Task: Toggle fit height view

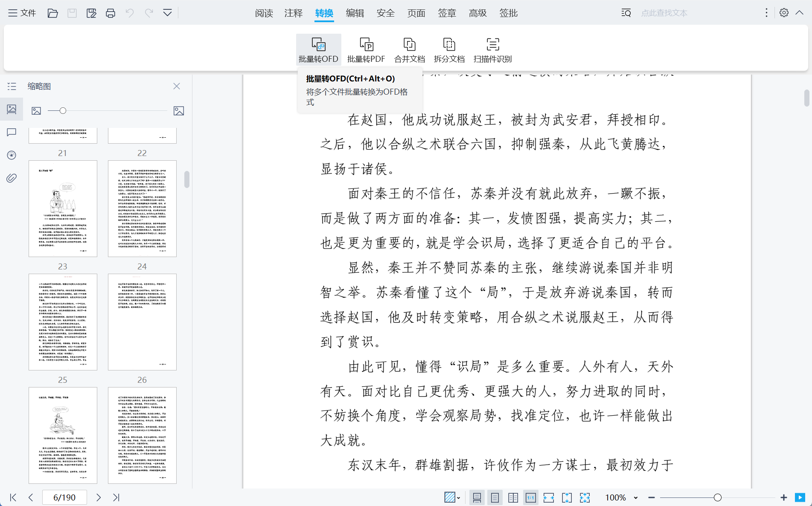Action: [x=567, y=497]
